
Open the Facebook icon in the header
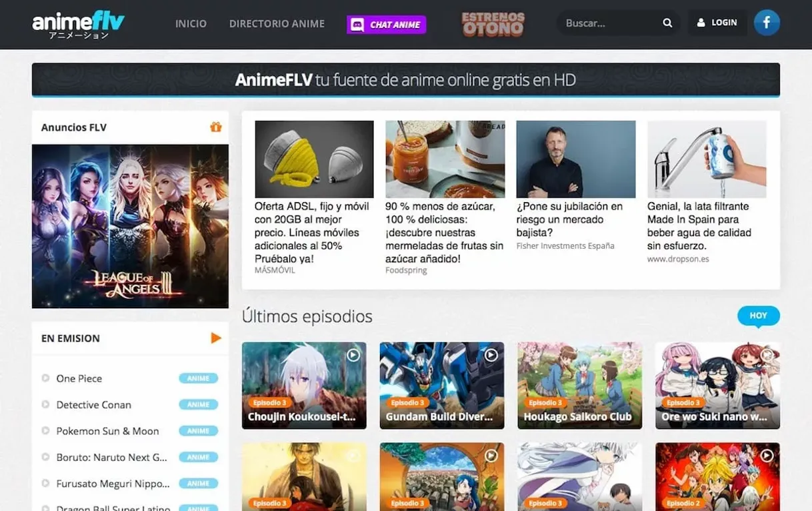pos(766,22)
